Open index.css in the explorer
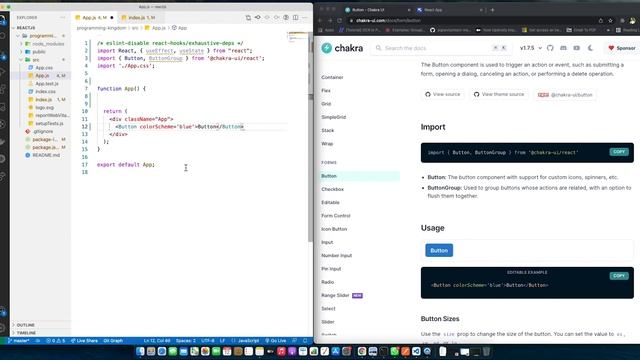 pos(45,91)
